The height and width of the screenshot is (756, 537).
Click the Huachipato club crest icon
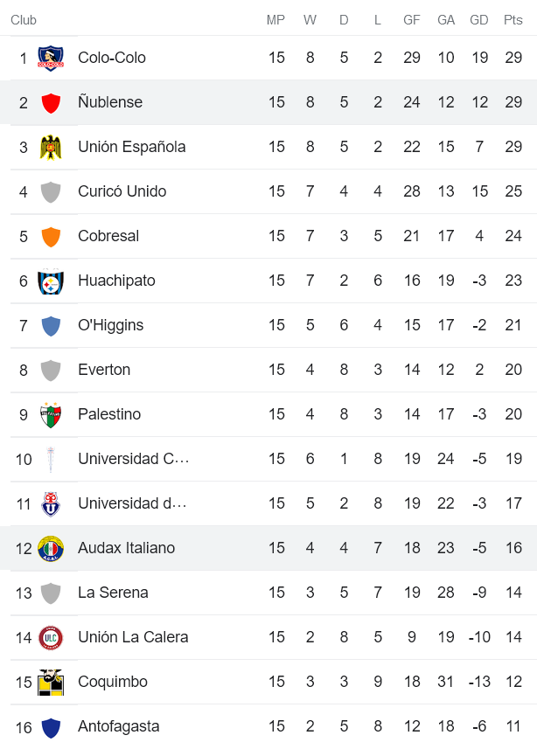[51, 281]
